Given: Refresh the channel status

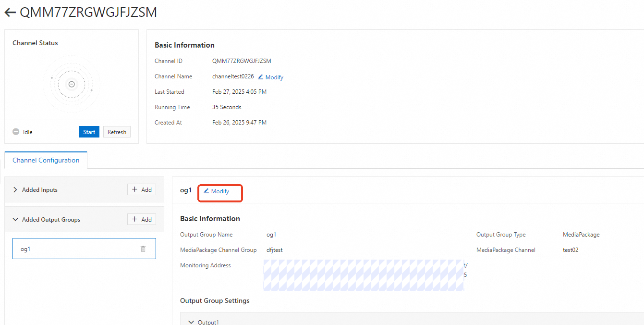Looking at the screenshot, I should 117,132.
